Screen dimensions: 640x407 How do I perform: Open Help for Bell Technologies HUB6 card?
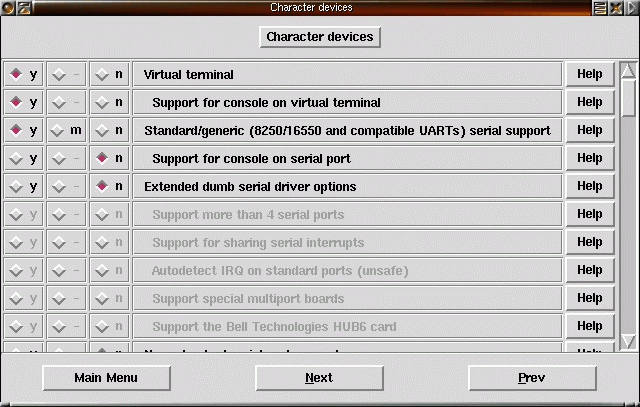pos(589,326)
